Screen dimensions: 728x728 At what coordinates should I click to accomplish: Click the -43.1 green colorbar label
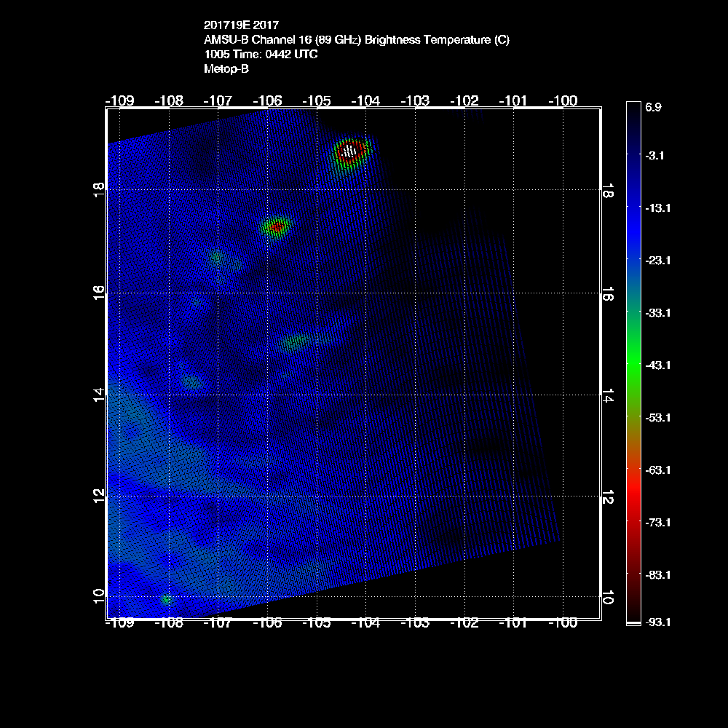[656, 365]
